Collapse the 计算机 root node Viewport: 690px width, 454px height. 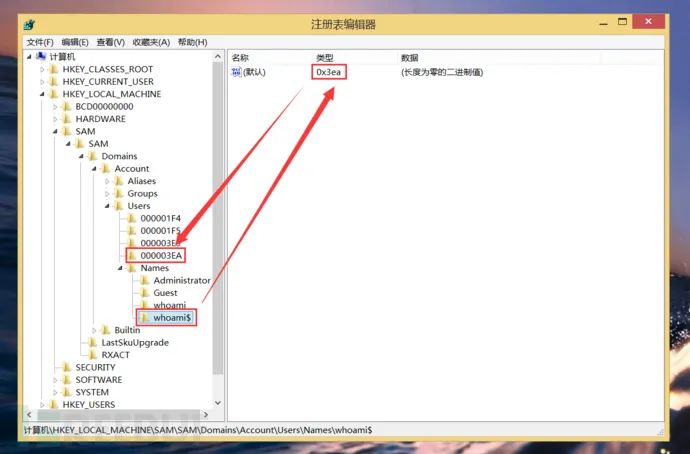pyautogui.click(x=29, y=56)
